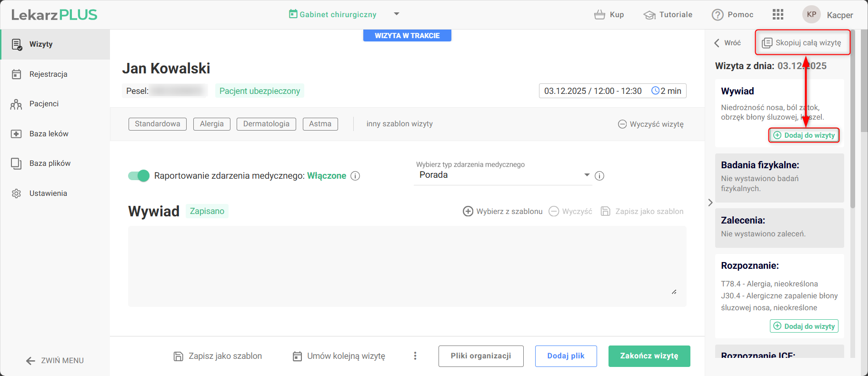Click the Ustawienia gear icon
This screenshot has height=376, width=868.
[17, 193]
